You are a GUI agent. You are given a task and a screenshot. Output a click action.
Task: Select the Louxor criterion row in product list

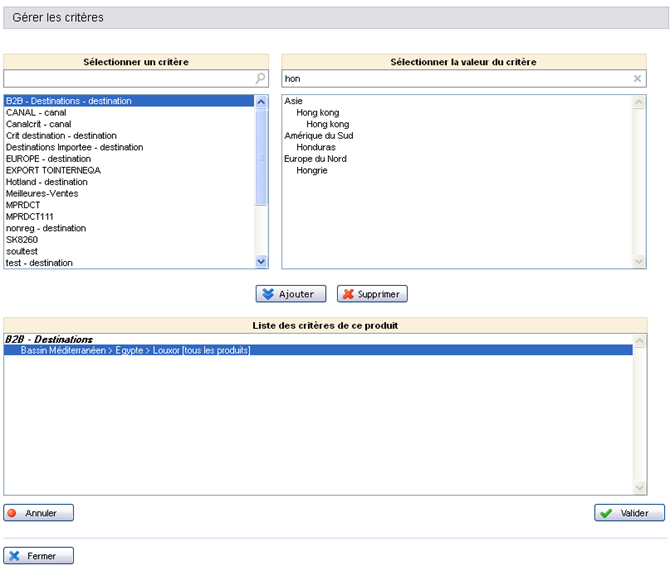click(135, 351)
